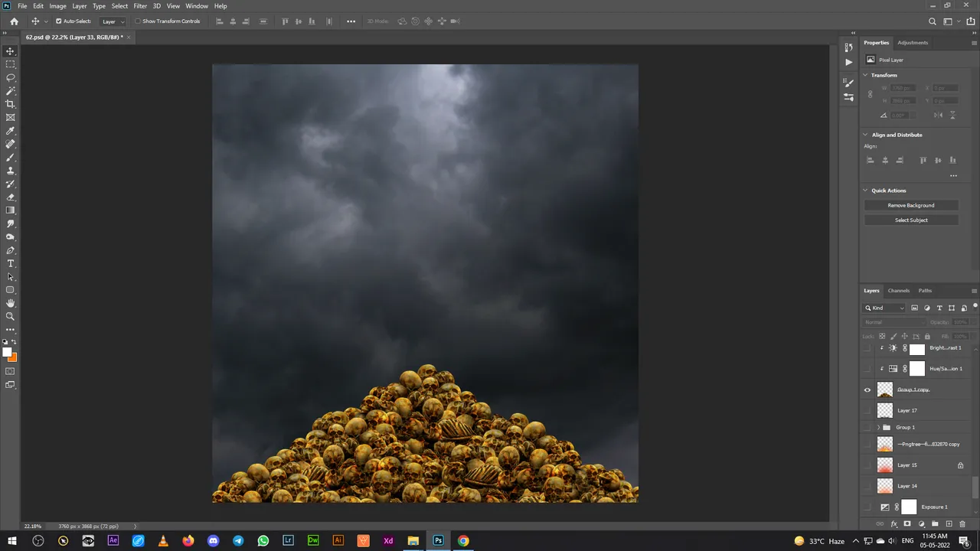
Task: Toggle Quick Mask mode
Action: click(x=11, y=371)
